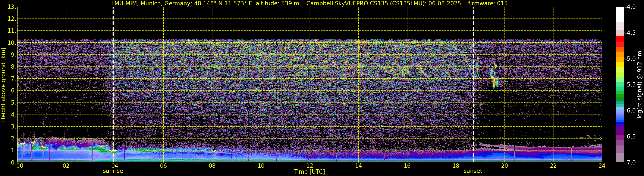This screenshot has height=176, width=644.
Task: Pick the yellow colorbar segment
Action: coord(620,64)
